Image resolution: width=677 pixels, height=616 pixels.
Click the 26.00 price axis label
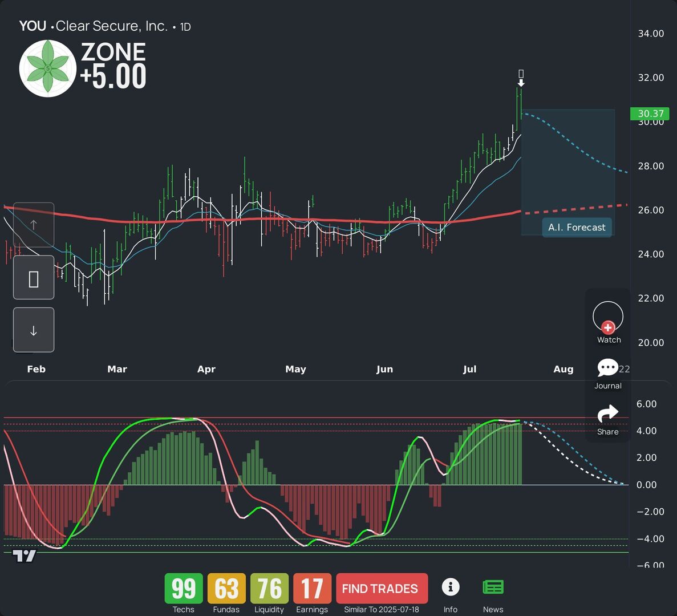coord(651,210)
